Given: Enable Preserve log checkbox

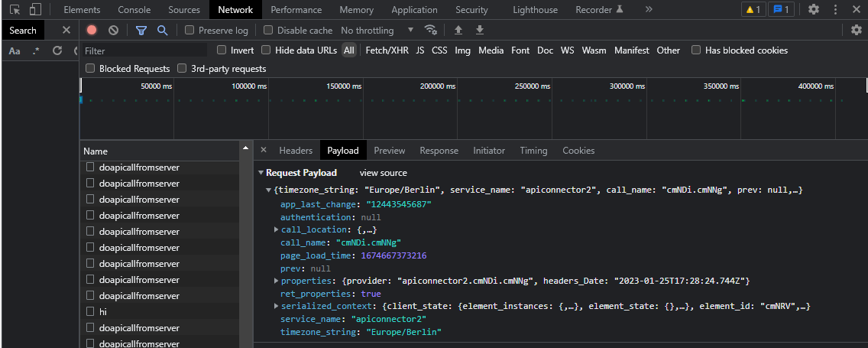Looking at the screenshot, I should pos(189,30).
